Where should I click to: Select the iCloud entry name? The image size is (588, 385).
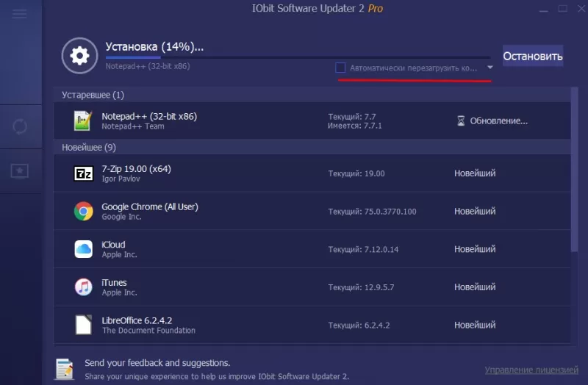click(113, 245)
